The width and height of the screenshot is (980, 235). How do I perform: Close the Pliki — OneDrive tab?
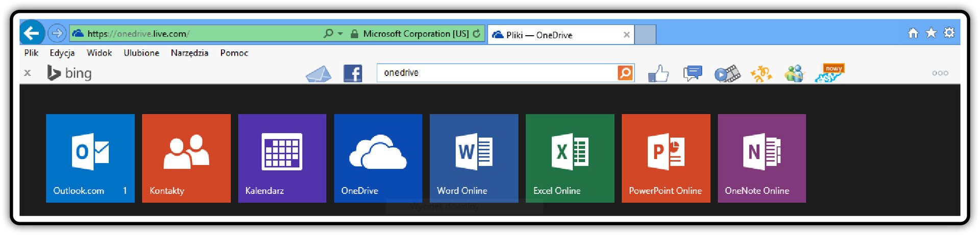pos(626,35)
